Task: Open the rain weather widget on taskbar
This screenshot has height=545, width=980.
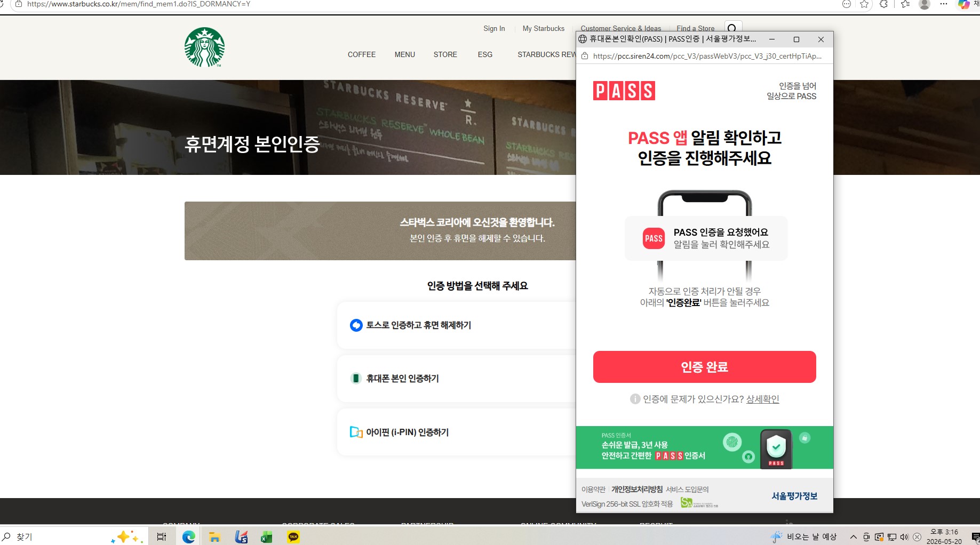Action: [804, 537]
